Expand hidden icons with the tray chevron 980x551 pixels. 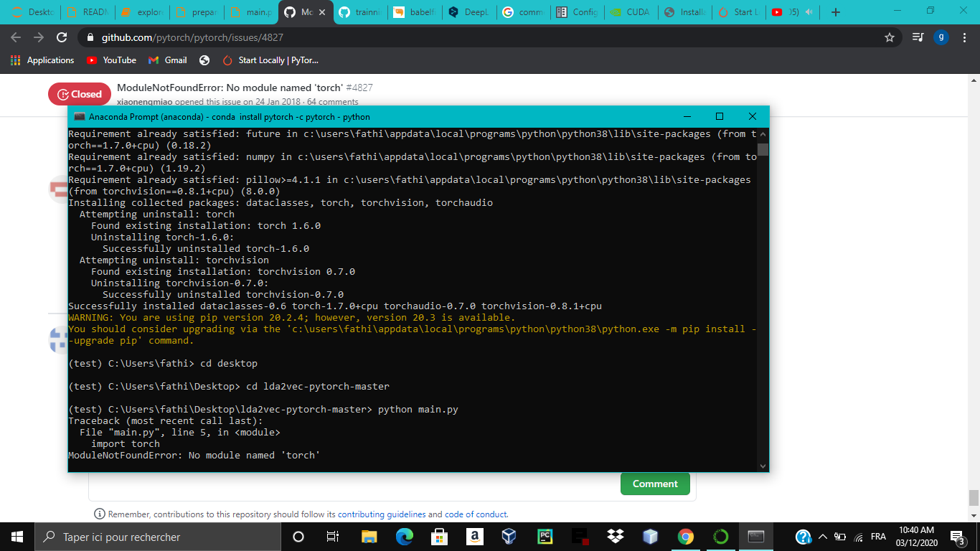822,536
